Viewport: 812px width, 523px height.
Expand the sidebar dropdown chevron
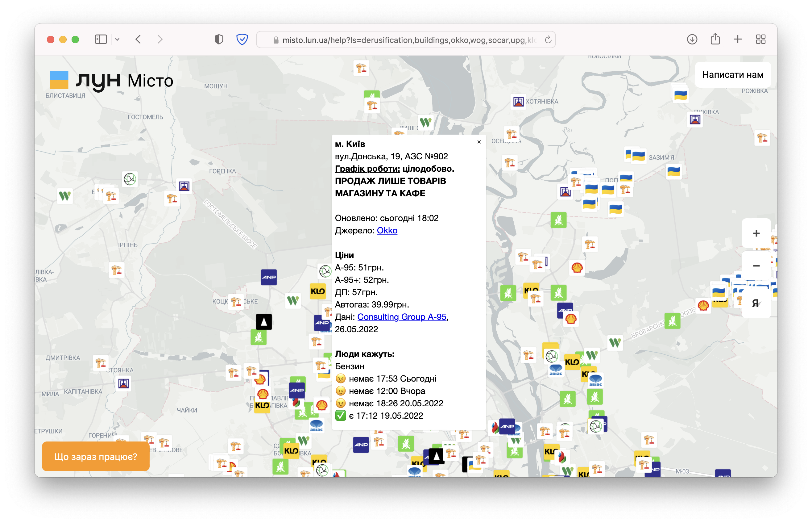tap(118, 40)
